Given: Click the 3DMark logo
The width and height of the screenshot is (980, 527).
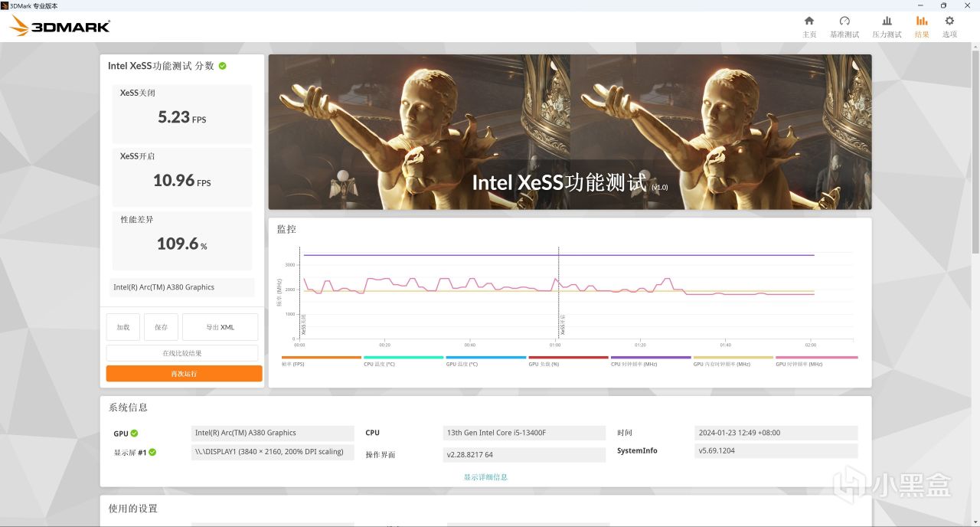Looking at the screenshot, I should click(60, 27).
